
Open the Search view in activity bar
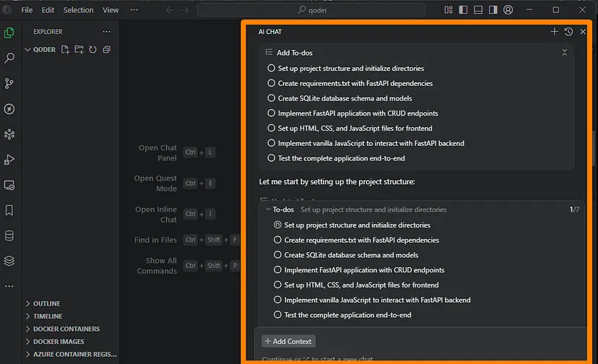[9, 58]
